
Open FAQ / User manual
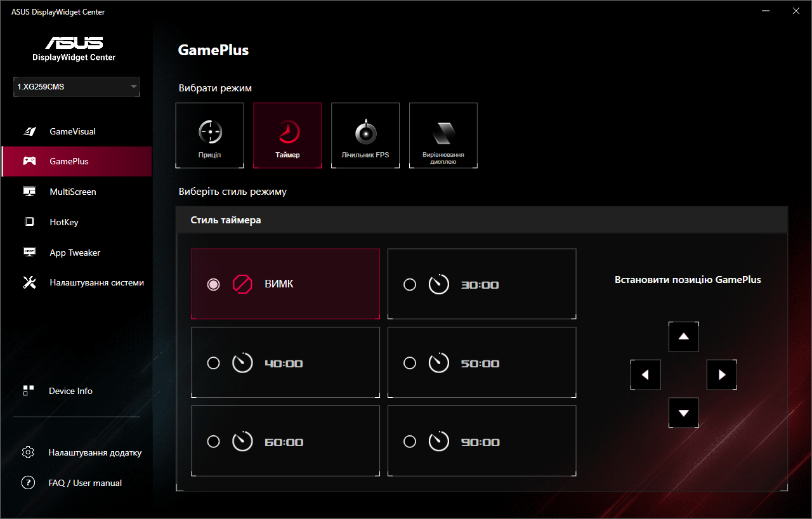coord(84,483)
